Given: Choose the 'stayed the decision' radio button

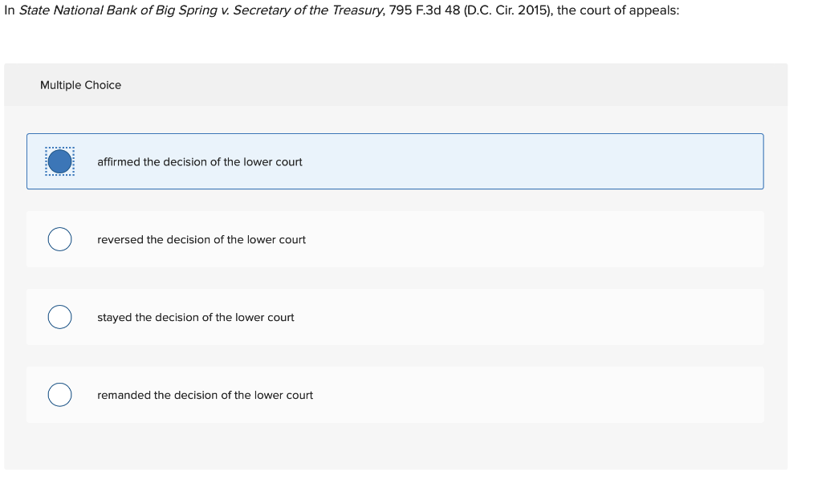Looking at the screenshot, I should pos(59,317).
